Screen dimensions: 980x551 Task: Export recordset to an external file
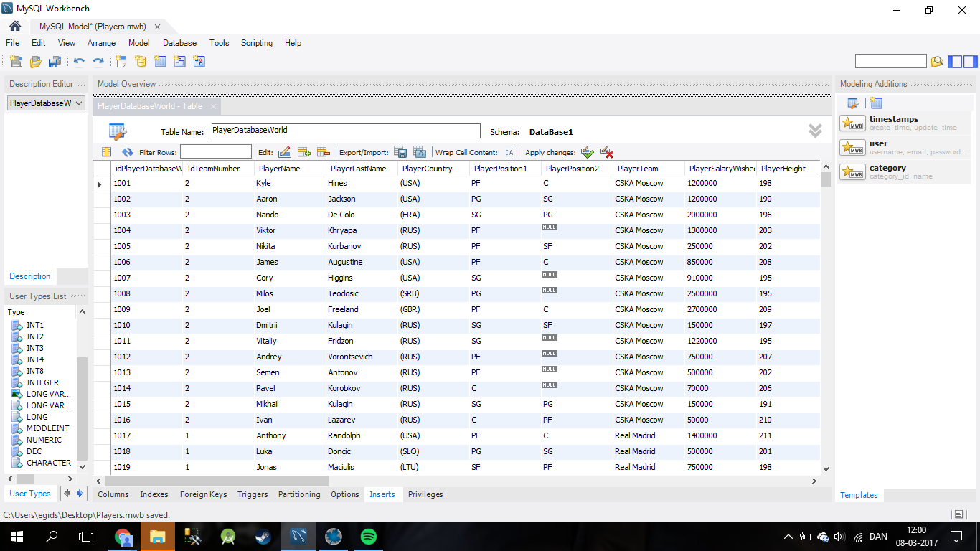[x=401, y=152]
